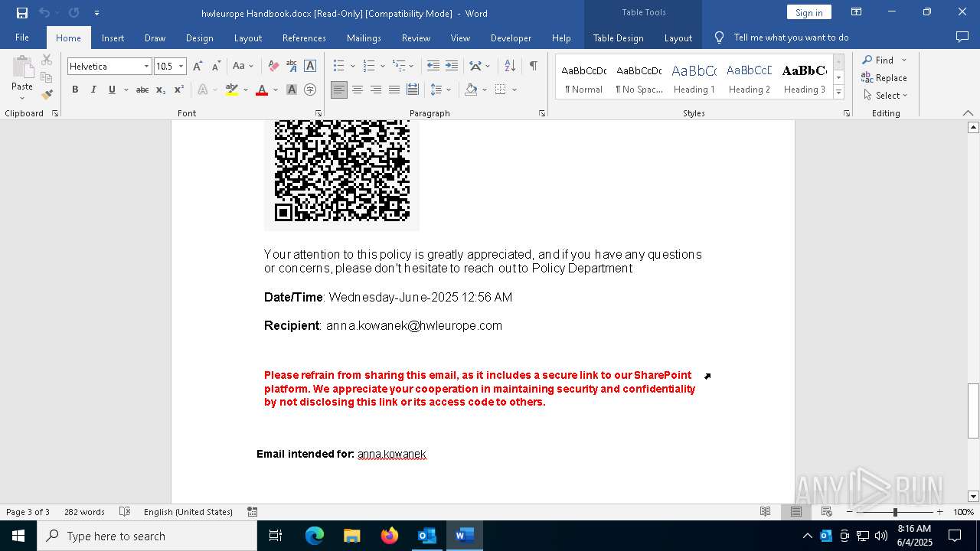The height and width of the screenshot is (551, 980).
Task: Switch to Web Layout view
Action: (x=827, y=512)
